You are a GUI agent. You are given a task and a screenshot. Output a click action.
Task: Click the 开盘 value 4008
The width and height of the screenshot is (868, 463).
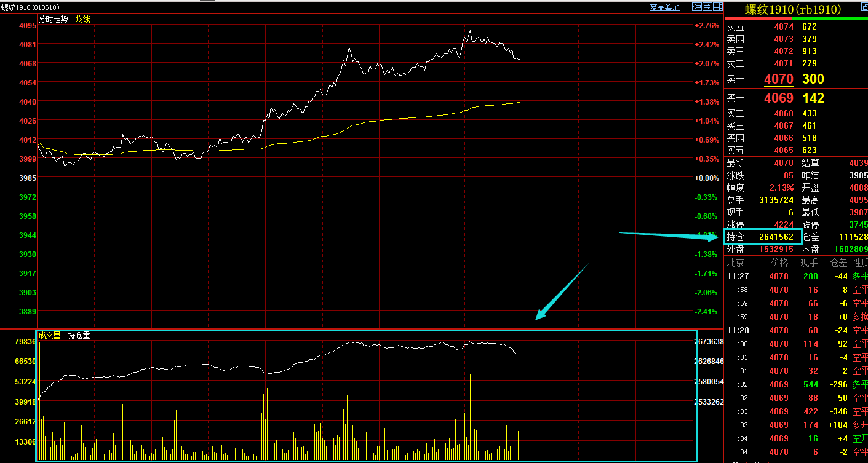click(x=858, y=188)
